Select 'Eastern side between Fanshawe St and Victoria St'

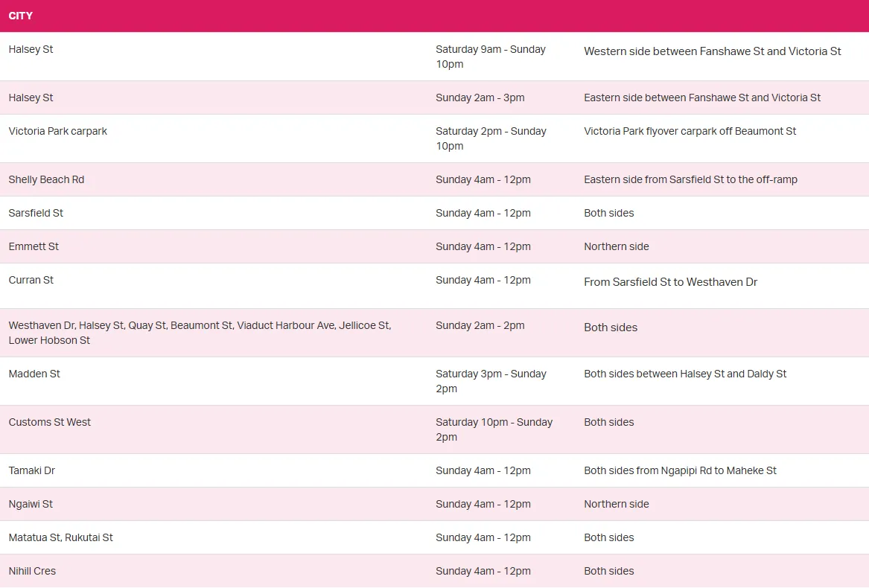(x=702, y=98)
